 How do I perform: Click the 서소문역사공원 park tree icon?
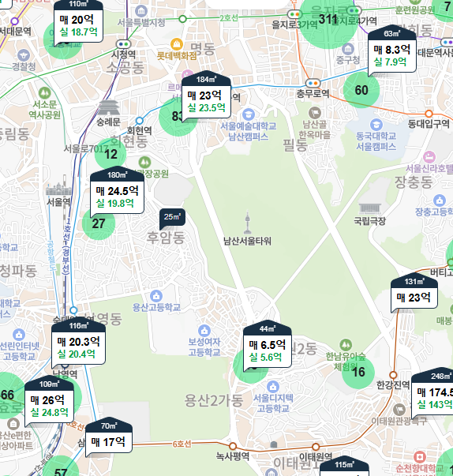tap(45, 93)
